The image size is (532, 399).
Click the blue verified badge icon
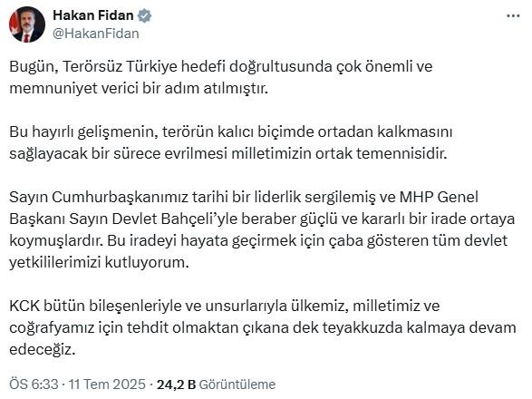coord(144,15)
